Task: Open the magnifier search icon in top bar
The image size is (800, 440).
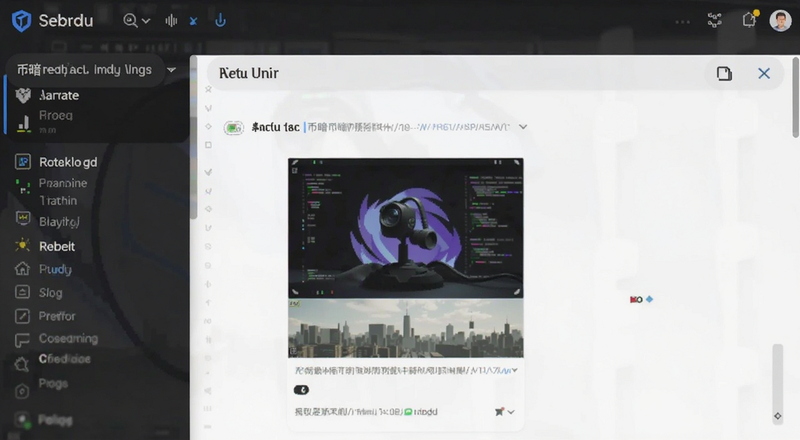Action: tap(130, 20)
